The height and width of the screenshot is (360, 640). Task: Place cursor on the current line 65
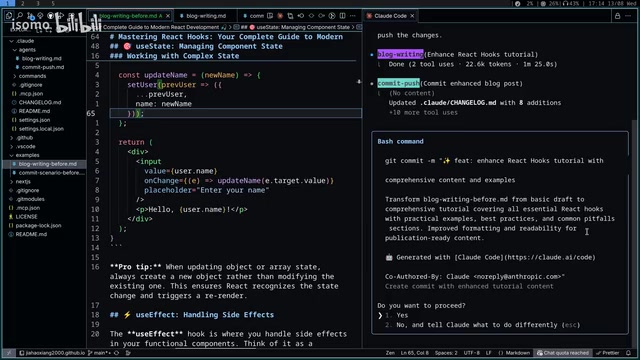click(236, 113)
